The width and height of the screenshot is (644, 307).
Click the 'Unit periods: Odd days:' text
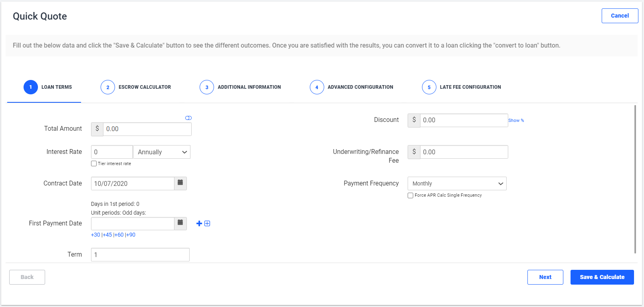[119, 213]
